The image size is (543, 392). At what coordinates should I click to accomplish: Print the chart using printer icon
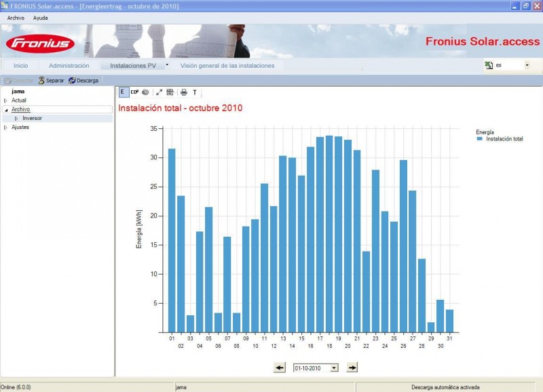(184, 92)
